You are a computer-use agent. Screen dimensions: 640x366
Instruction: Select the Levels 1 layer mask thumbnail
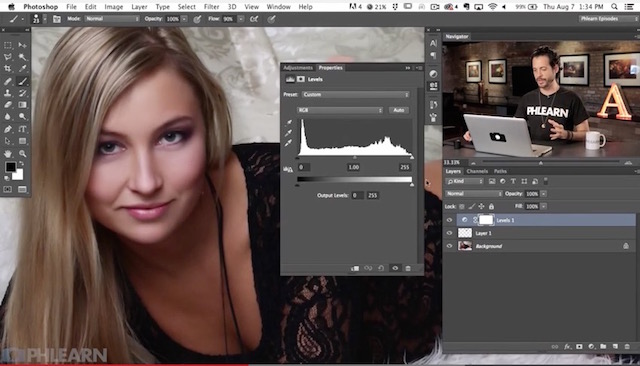tap(486, 220)
